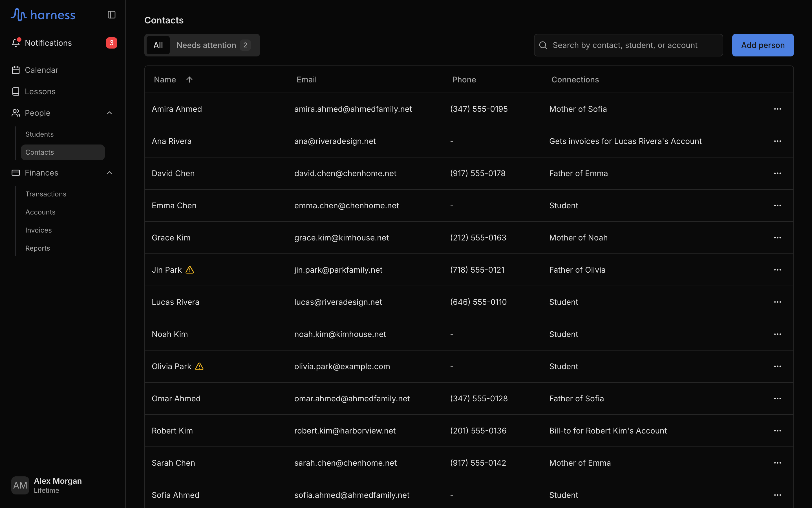Click the harness logo

[43, 15]
